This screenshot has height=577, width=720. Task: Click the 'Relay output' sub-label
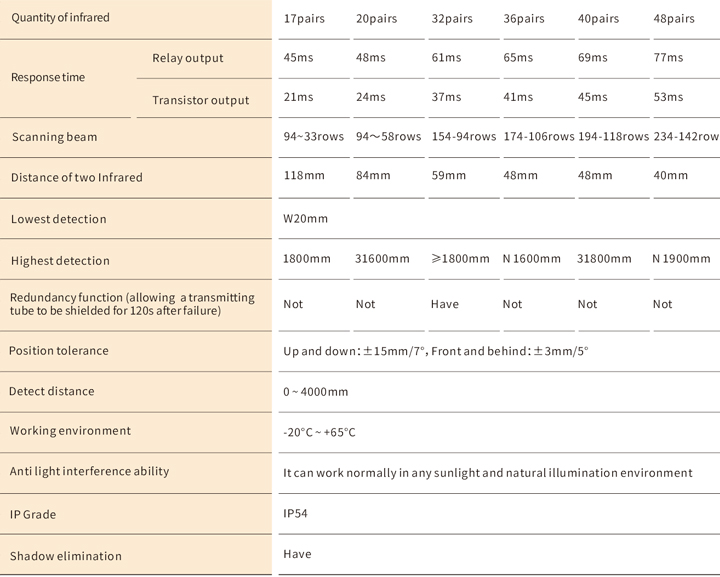pyautogui.click(x=188, y=58)
